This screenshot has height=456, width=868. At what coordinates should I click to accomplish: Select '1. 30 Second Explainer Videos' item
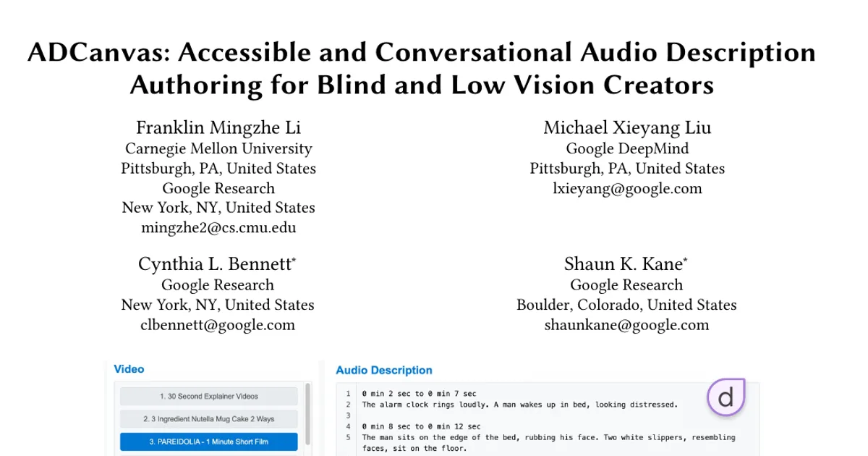[x=209, y=396]
